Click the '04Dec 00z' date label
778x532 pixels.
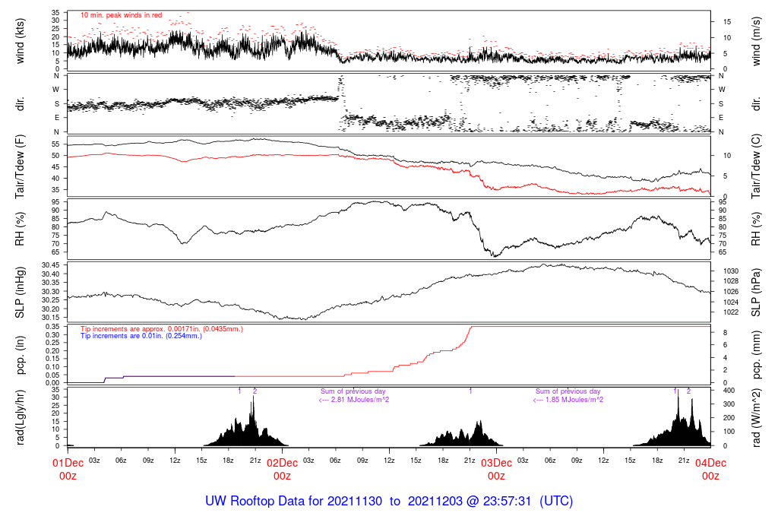coord(710,470)
